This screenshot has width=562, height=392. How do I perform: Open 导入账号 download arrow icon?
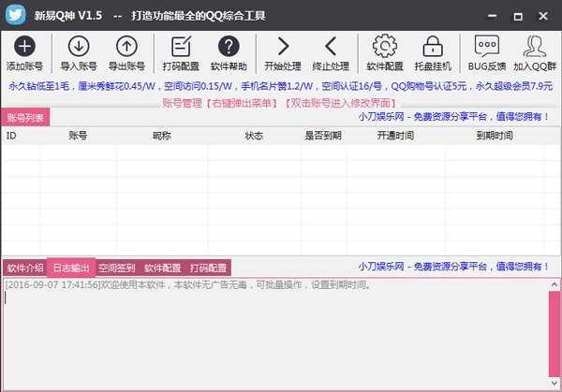pos(79,46)
